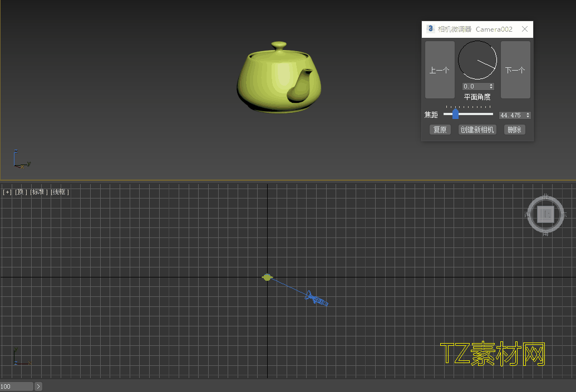Click the ViewCube west (西) compass label
576x392 pixels.
coord(528,215)
